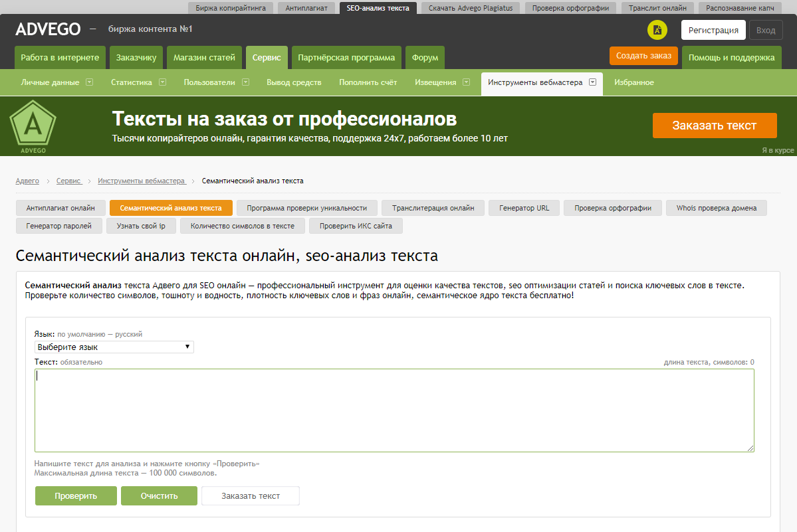
Task: Click the textarea resize handle corner
Action: click(750, 448)
